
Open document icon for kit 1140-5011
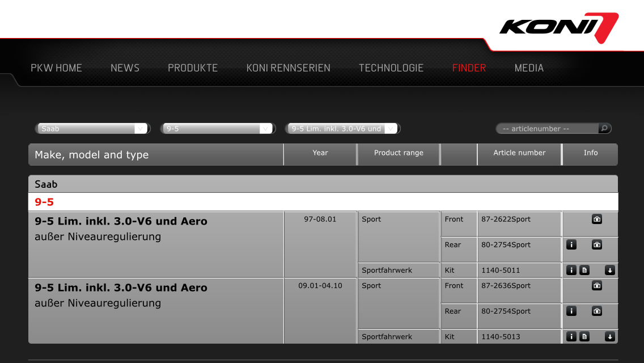[x=584, y=270]
